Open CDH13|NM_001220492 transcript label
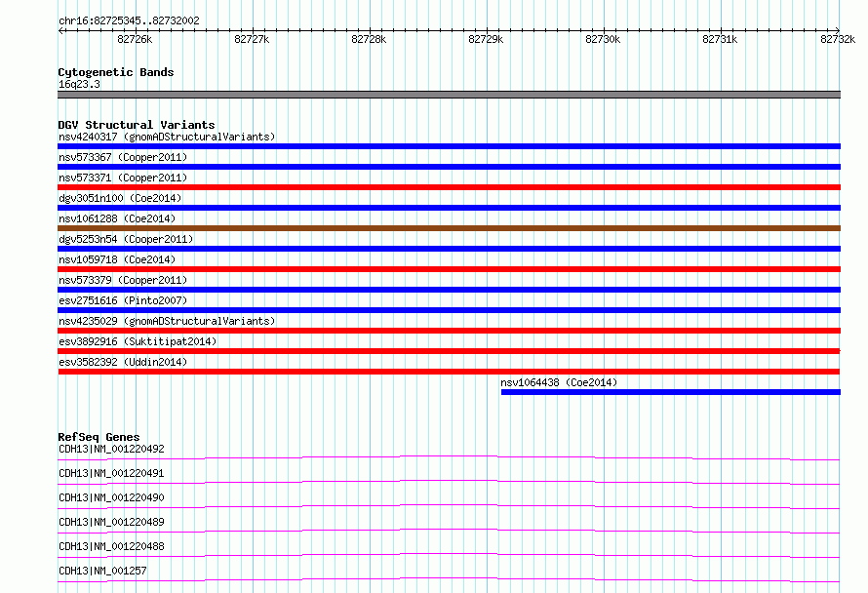 pyautogui.click(x=111, y=449)
